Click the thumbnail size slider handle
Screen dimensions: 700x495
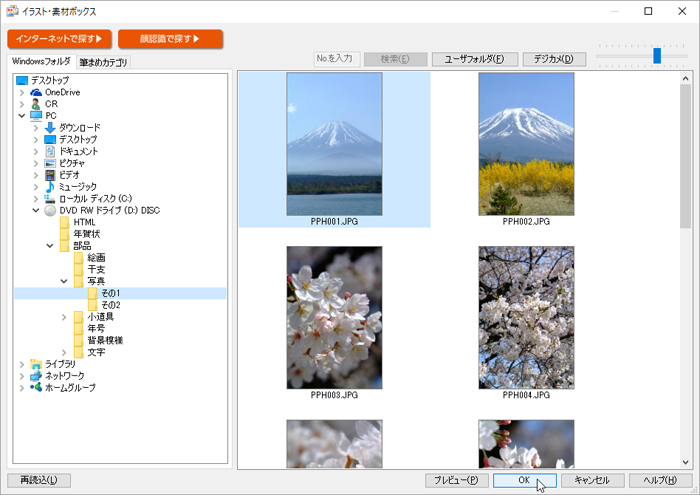pyautogui.click(x=657, y=55)
